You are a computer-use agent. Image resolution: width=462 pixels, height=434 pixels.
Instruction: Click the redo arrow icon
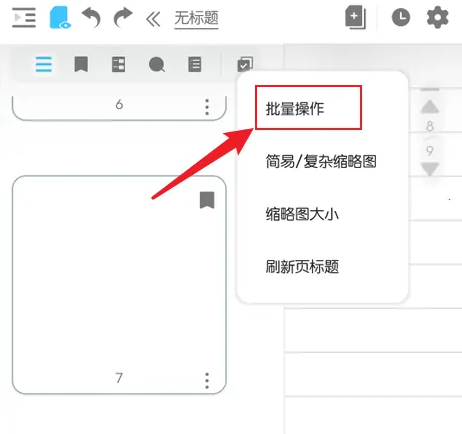[123, 18]
